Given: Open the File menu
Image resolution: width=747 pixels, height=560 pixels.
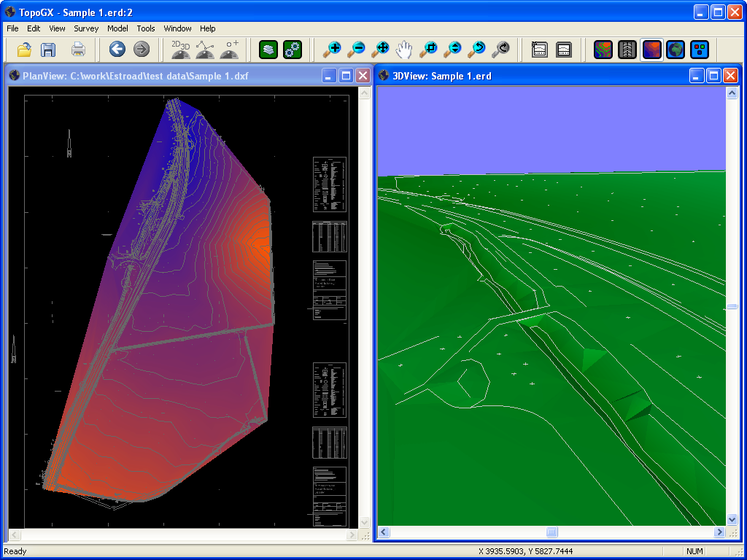Looking at the screenshot, I should coord(12,28).
